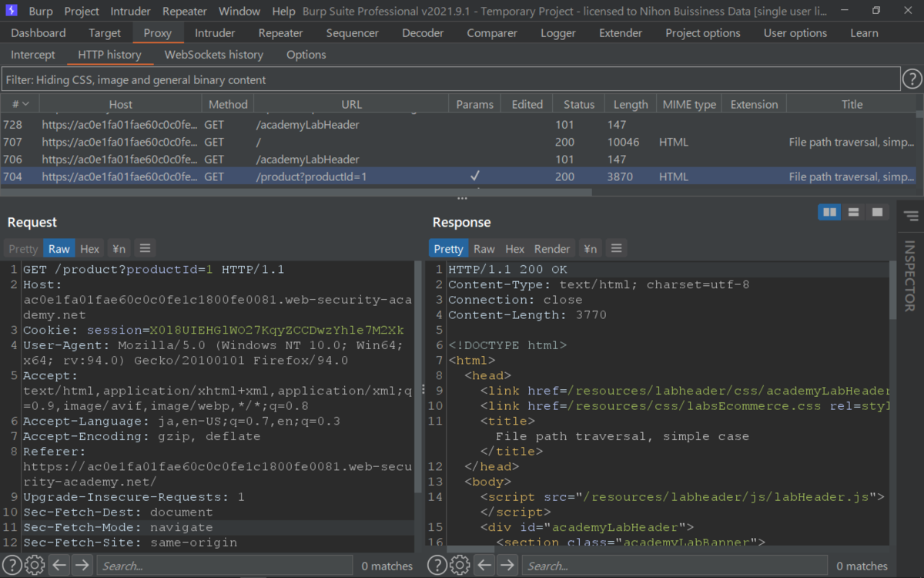
Task: Open Request search settings gear
Action: tap(35, 565)
